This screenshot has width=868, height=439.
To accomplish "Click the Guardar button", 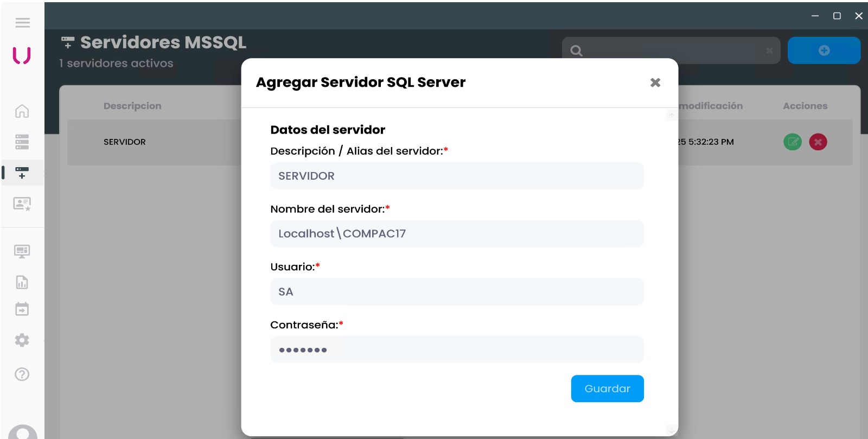I will pos(607,389).
